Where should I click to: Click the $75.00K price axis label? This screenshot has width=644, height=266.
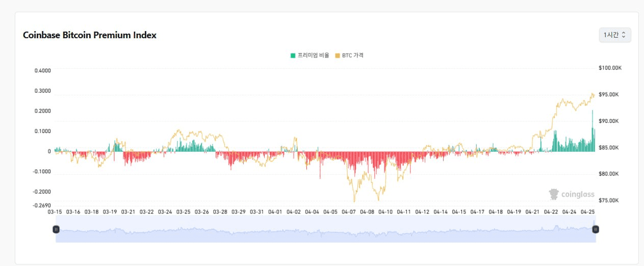coord(609,200)
